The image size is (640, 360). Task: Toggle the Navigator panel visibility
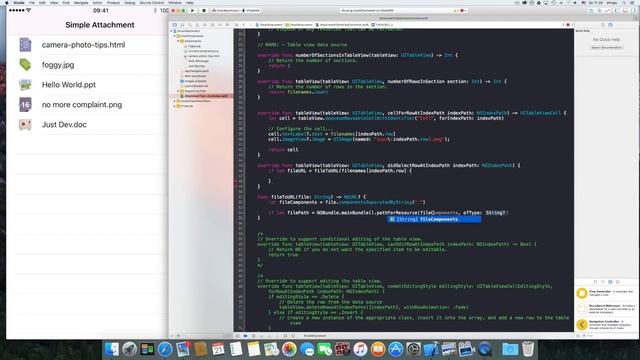pyautogui.click(x=616, y=11)
